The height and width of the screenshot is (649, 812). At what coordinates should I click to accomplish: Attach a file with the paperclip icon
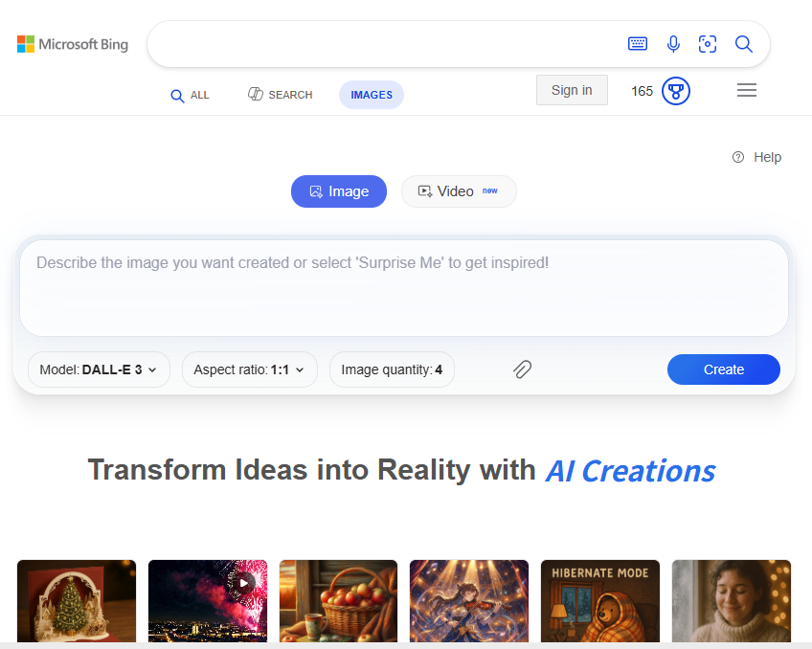pos(523,369)
